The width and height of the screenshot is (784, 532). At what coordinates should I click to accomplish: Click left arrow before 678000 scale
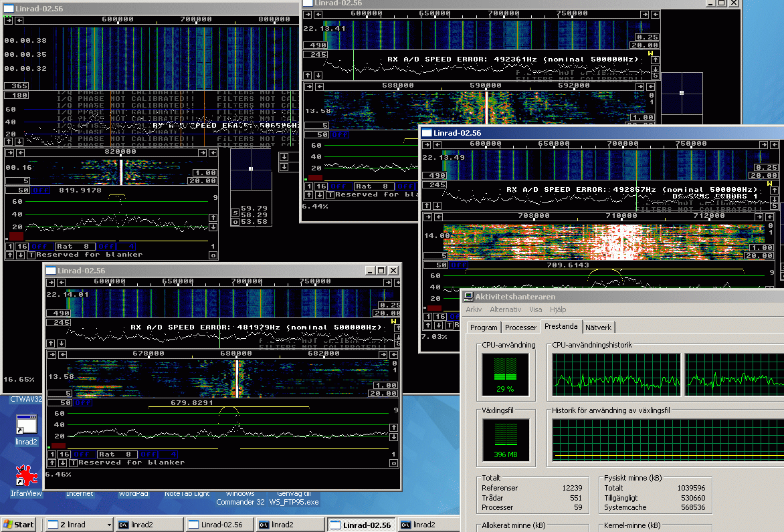coord(62,354)
